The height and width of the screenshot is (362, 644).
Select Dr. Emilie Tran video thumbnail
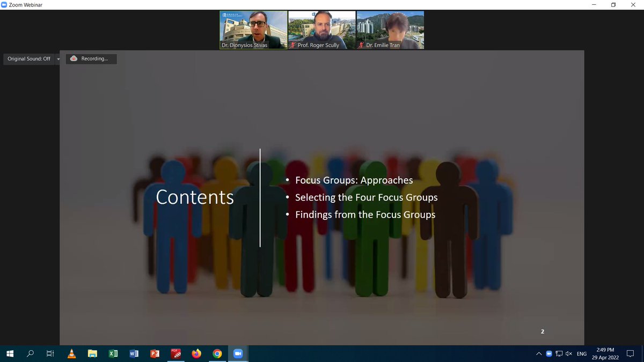click(x=390, y=30)
